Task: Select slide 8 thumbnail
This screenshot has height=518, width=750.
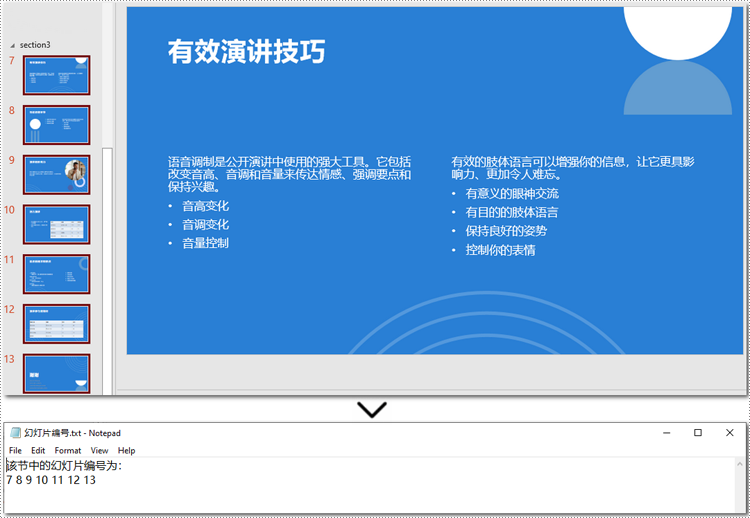Action: tap(56, 125)
